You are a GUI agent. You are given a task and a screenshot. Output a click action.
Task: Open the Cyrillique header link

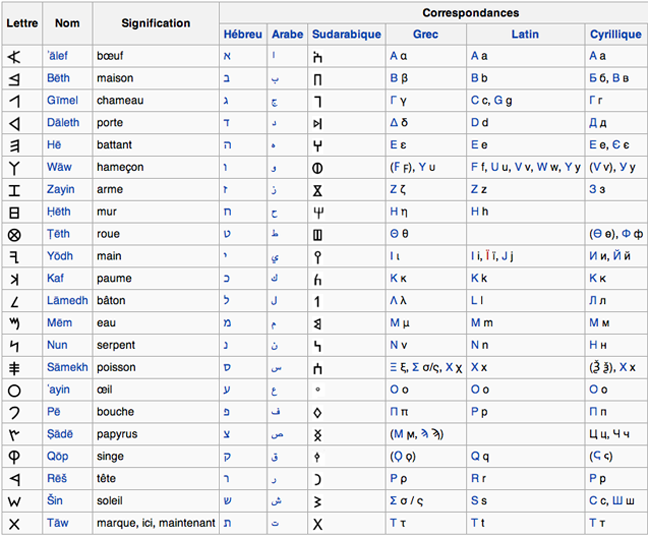point(616,34)
